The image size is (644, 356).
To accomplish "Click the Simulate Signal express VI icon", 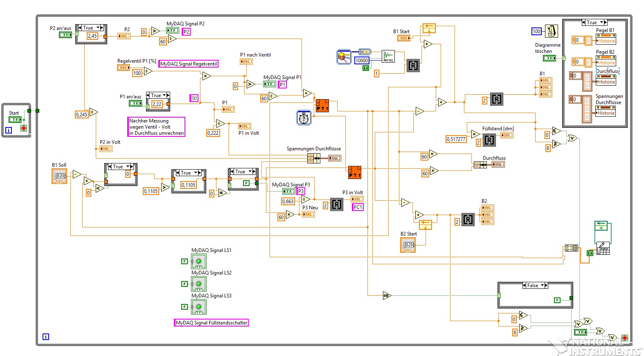I will [344, 57].
